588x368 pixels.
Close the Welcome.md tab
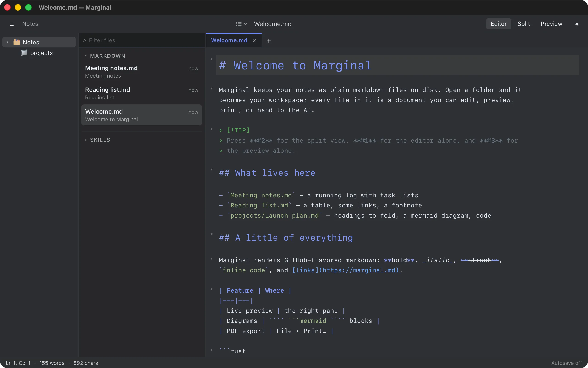pos(254,41)
